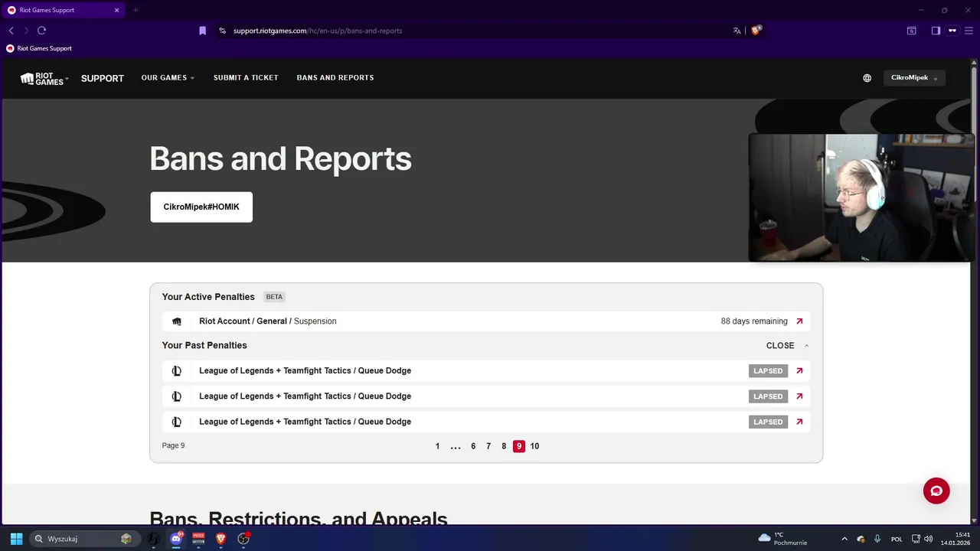
Task: Open SUBMIT A TICKET page
Action: (246, 78)
